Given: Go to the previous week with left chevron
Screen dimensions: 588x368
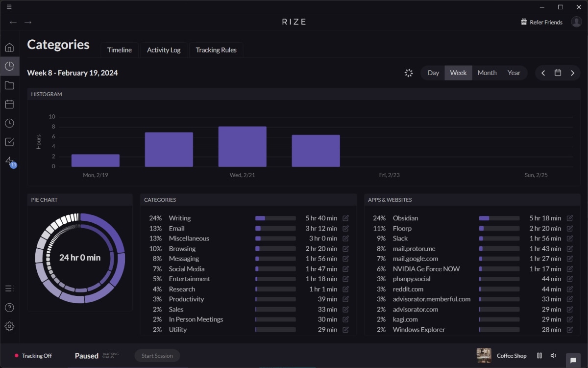Looking at the screenshot, I should click(543, 73).
